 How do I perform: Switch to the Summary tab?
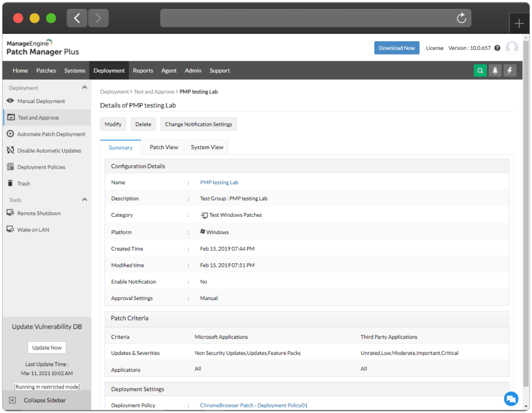(x=121, y=147)
